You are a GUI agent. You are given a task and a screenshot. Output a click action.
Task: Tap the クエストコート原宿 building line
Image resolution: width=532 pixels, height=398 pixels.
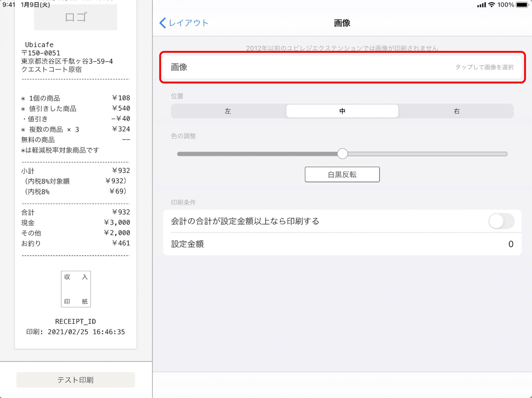click(x=51, y=70)
